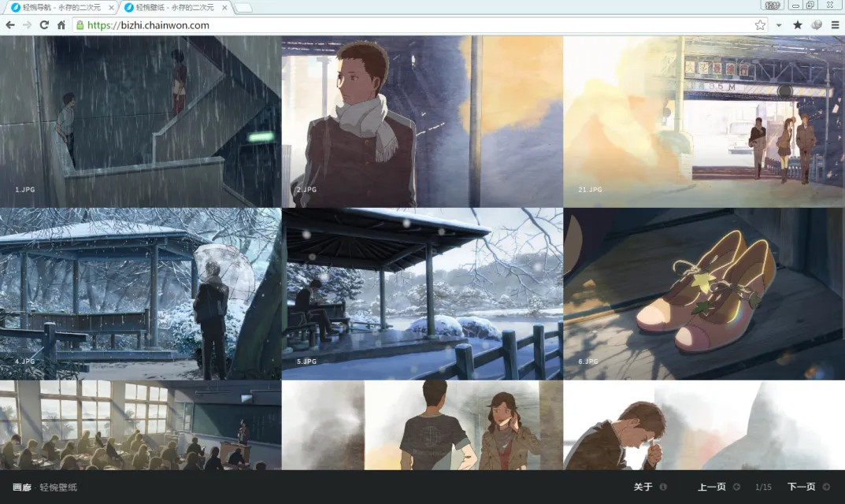
Task: Click the 画廊 gallery title
Action: pos(22,487)
